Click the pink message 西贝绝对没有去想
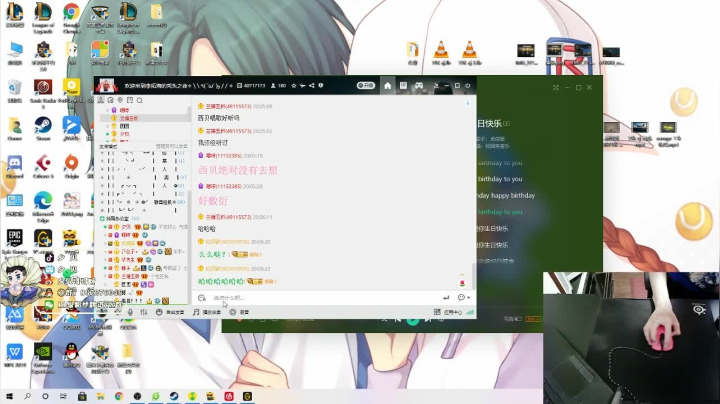 [238, 170]
